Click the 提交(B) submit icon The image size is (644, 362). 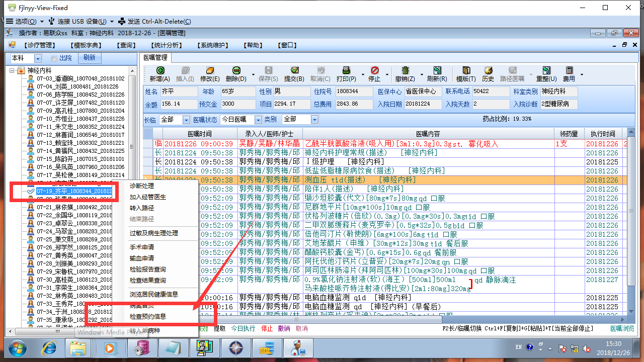294,71
